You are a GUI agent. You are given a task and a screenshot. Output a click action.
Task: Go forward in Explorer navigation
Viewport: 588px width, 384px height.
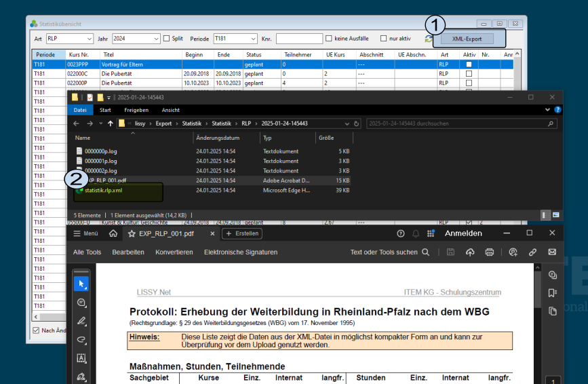(x=90, y=123)
